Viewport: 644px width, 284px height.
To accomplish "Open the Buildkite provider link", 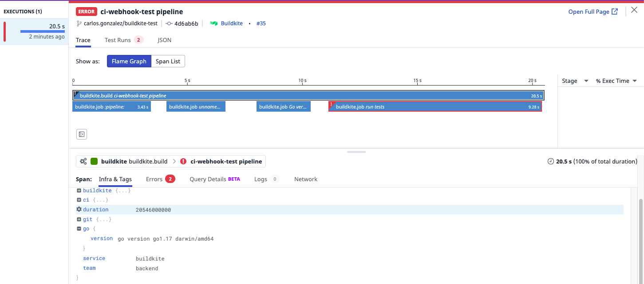I will pos(232,23).
